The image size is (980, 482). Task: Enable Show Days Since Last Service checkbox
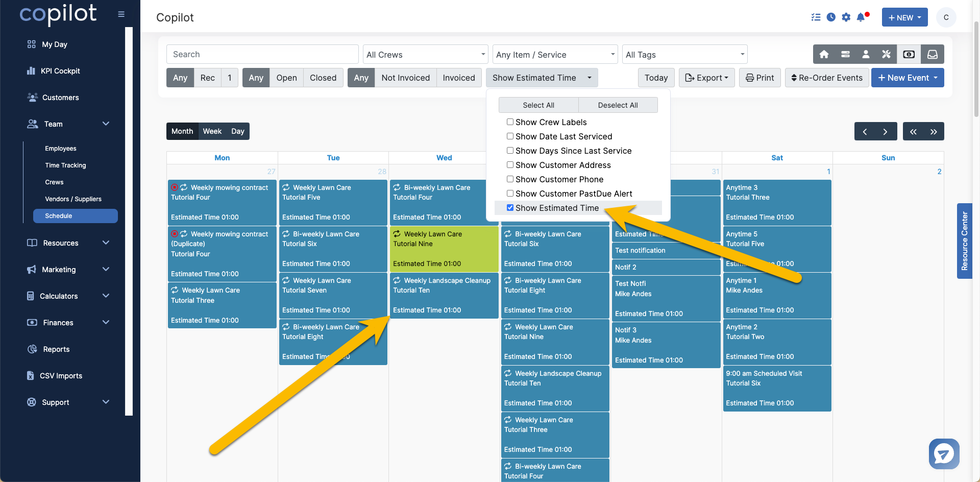click(510, 151)
